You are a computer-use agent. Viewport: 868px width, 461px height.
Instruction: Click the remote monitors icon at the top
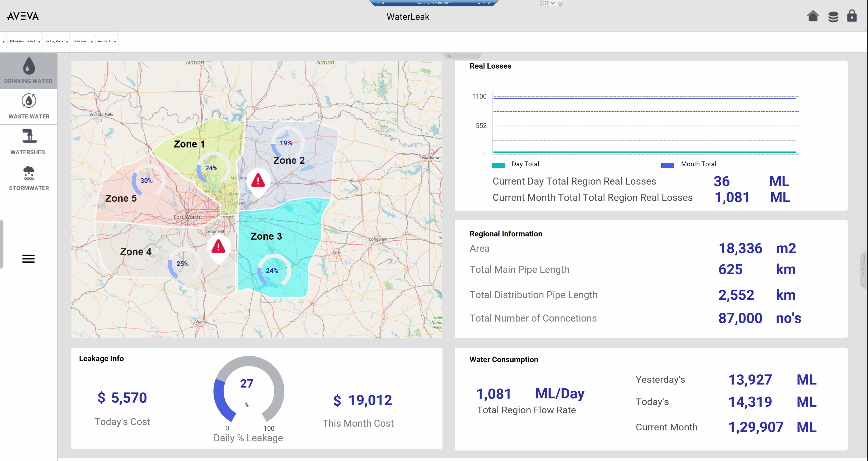pyautogui.click(x=559, y=3)
